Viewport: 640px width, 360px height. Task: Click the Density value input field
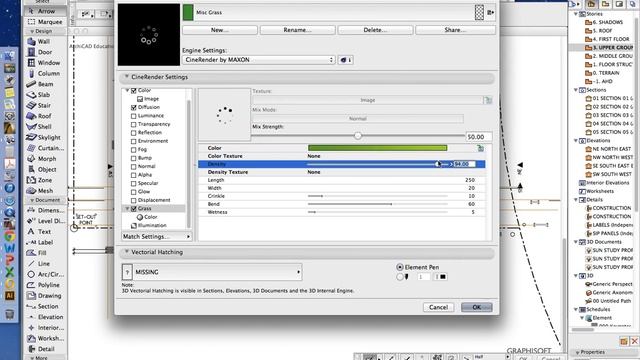[x=464, y=164]
